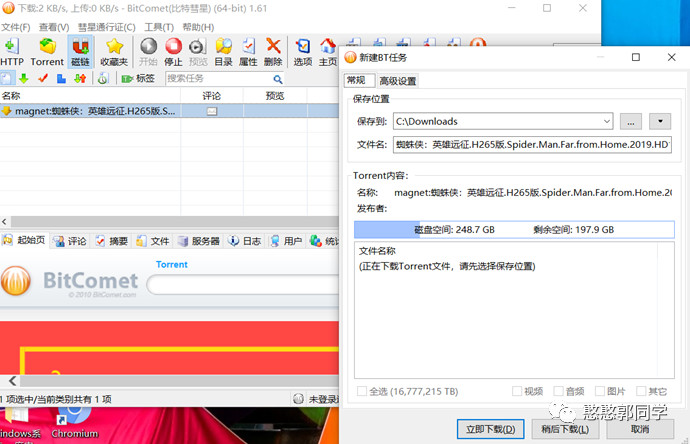Sort by 评论 column header
Viewport: 690px width, 444px height.
[x=212, y=96]
